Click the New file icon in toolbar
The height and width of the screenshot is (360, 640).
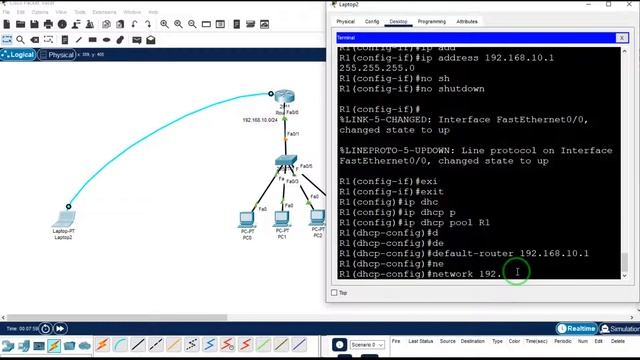click(7, 24)
